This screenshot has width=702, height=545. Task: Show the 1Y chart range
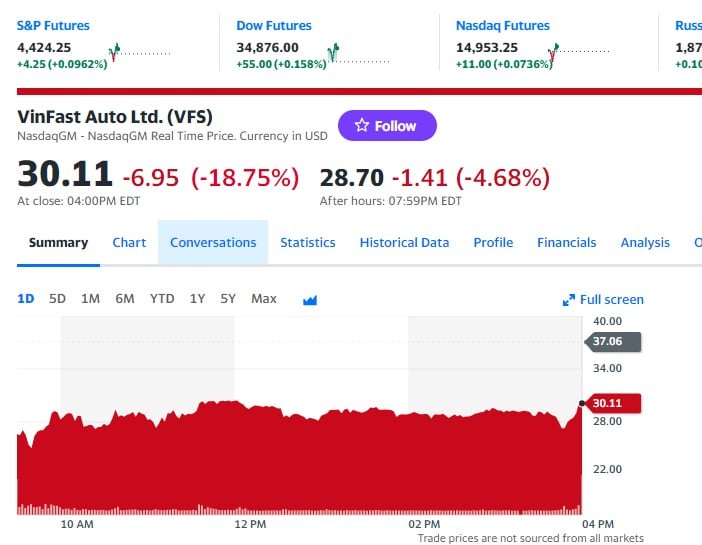[197, 299]
